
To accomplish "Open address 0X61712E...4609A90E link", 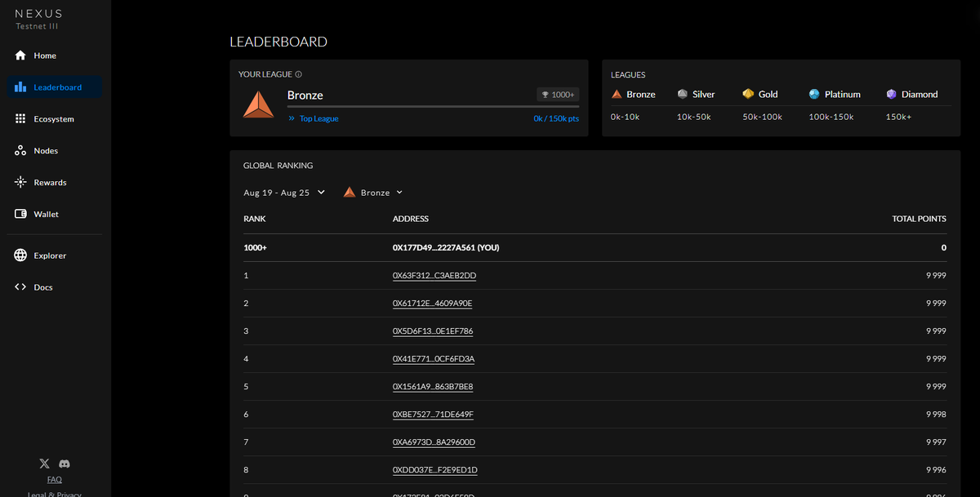I will coord(433,304).
